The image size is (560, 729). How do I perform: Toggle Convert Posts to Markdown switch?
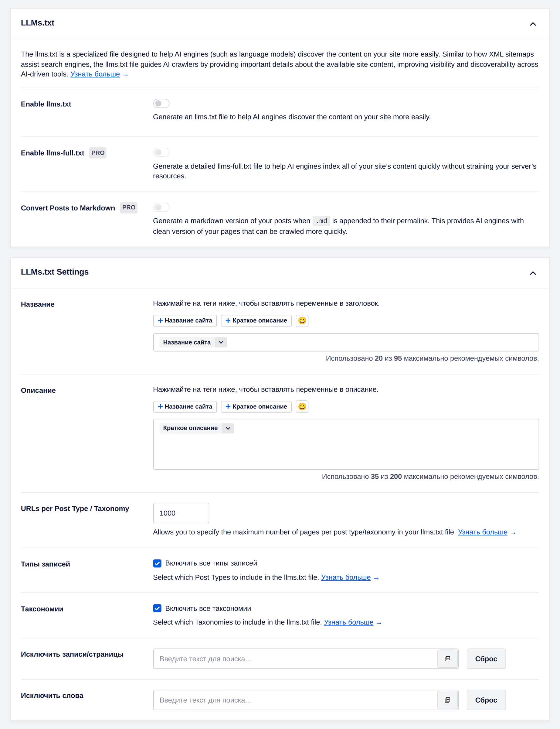point(161,207)
